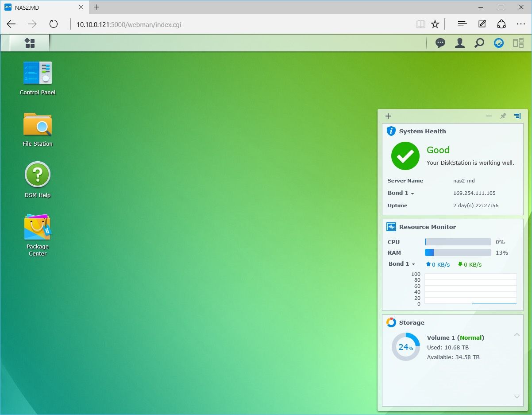Click the Resource Monitor widget icon
The image size is (532, 415).
(391, 227)
